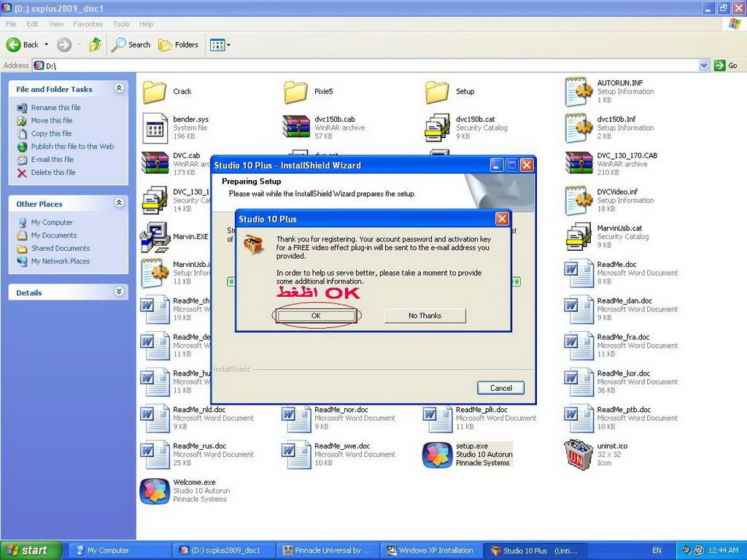Select the Marvin.EXE icon
747x560 pixels.
point(155,237)
